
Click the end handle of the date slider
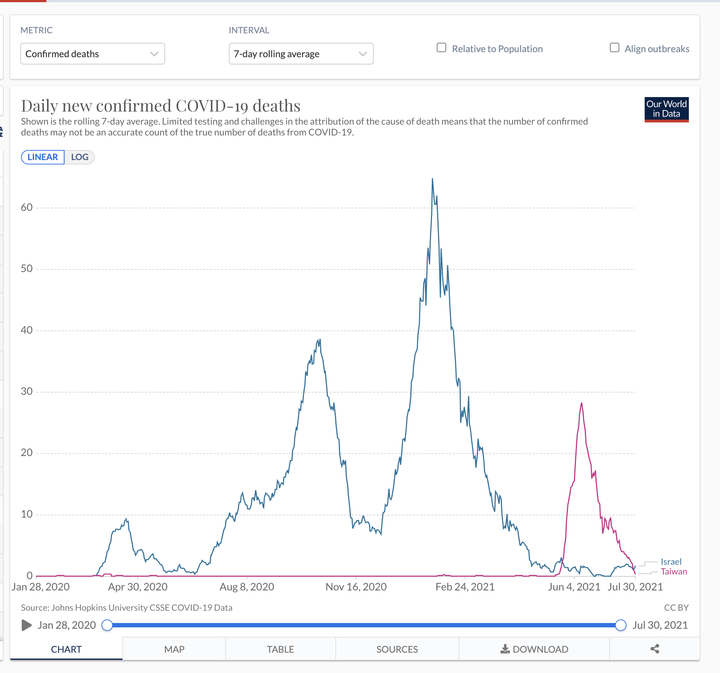[620, 625]
